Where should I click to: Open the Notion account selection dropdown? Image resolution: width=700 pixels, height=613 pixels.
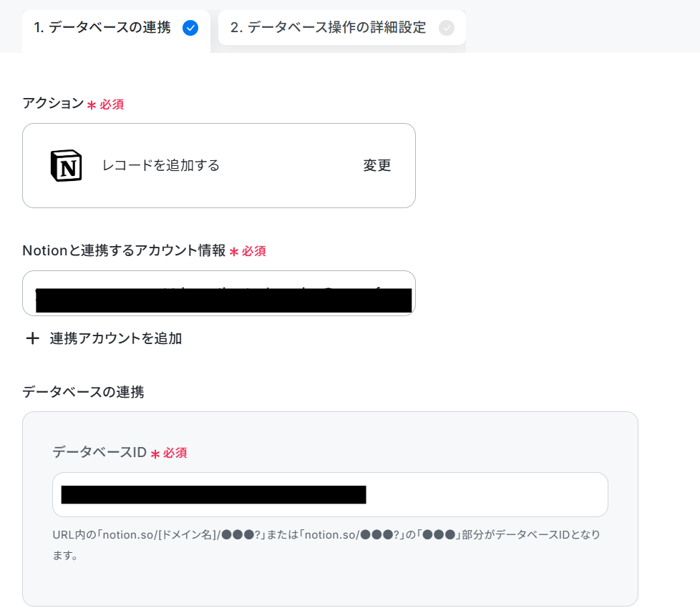point(219,293)
